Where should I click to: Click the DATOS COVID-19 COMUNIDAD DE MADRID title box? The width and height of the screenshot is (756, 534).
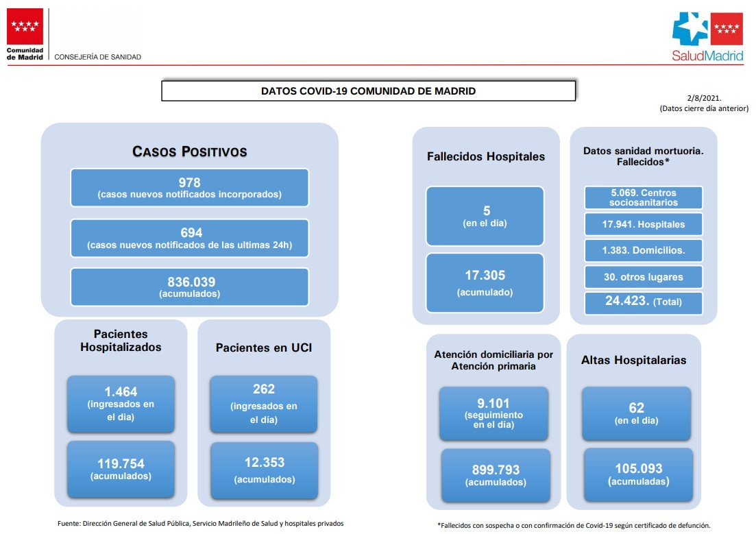[368, 90]
